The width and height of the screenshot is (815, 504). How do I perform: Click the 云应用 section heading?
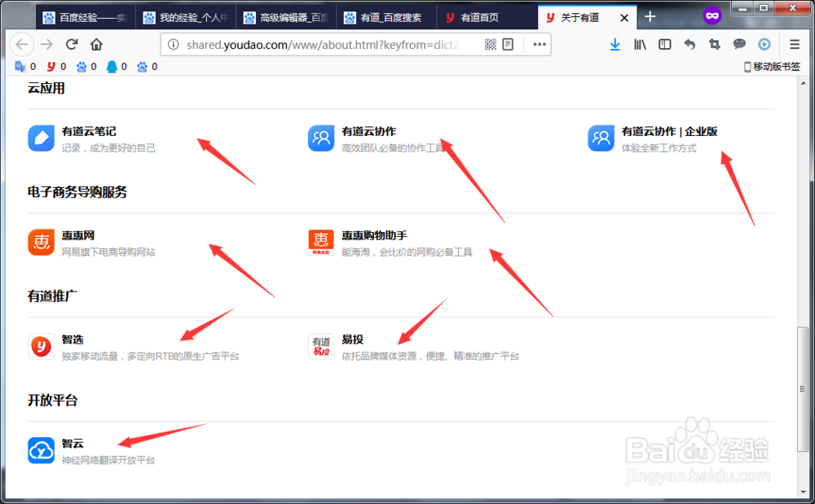coord(46,88)
